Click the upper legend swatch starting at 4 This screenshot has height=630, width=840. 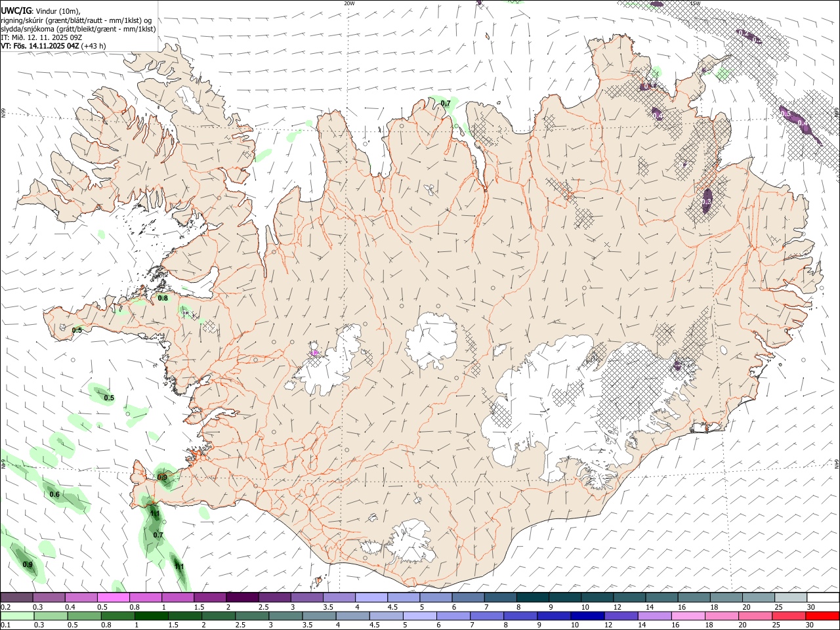click(371, 597)
